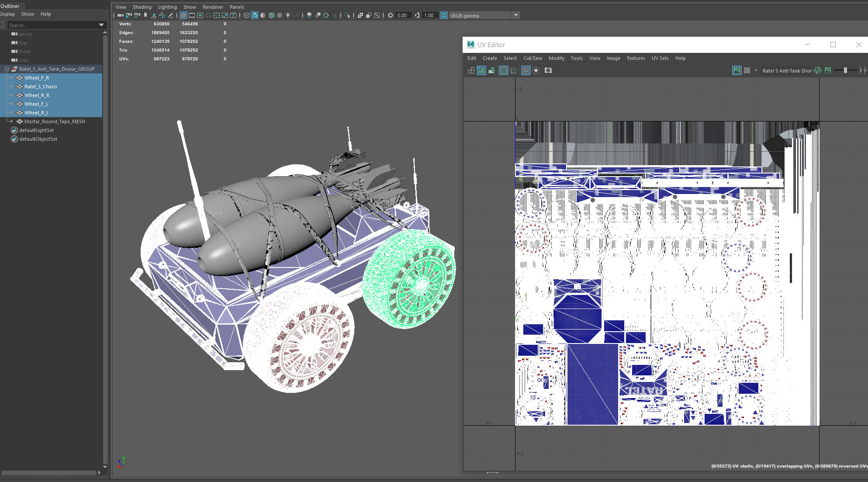Click the wireframe cube shading icon
868x482 pixels.
[246, 15]
